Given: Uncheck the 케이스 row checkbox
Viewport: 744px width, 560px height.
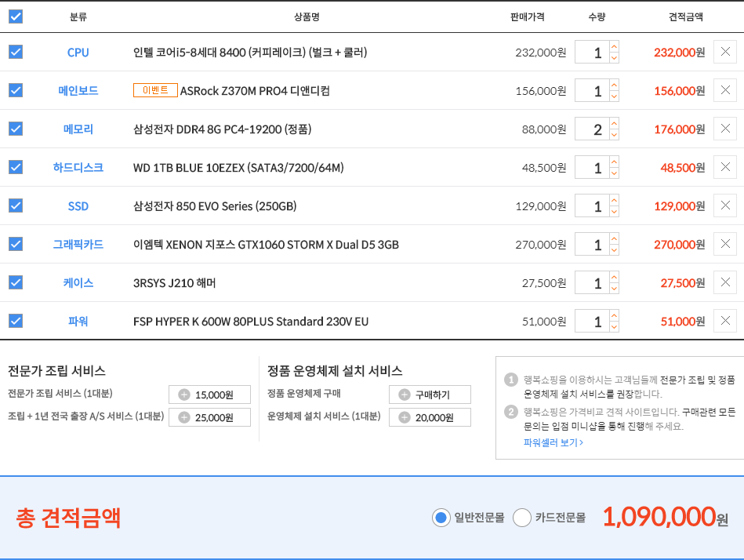Looking at the screenshot, I should pyautogui.click(x=16, y=282).
